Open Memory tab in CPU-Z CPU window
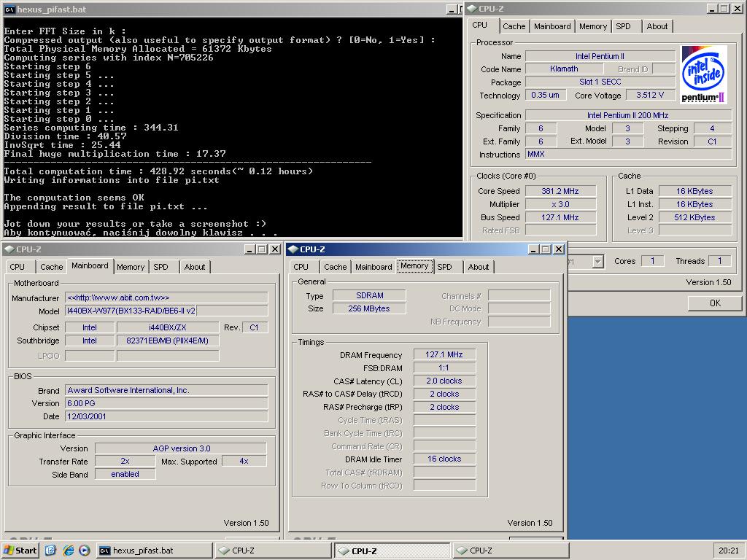 coord(592,26)
